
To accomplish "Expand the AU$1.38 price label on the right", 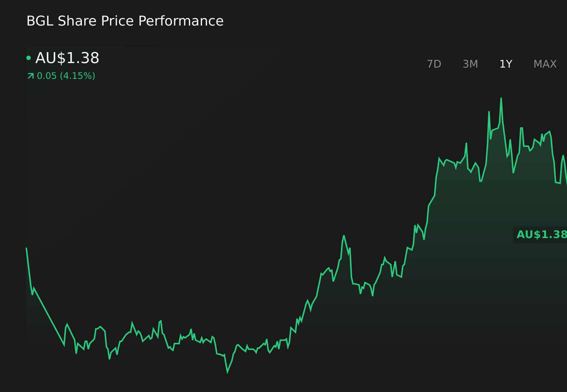I will pos(541,235).
